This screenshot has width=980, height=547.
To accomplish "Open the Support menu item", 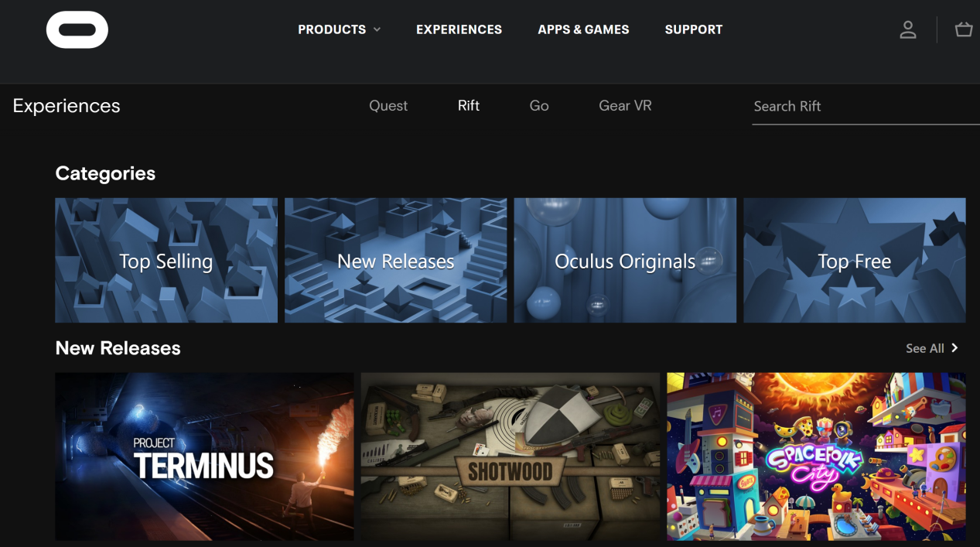I will point(693,29).
